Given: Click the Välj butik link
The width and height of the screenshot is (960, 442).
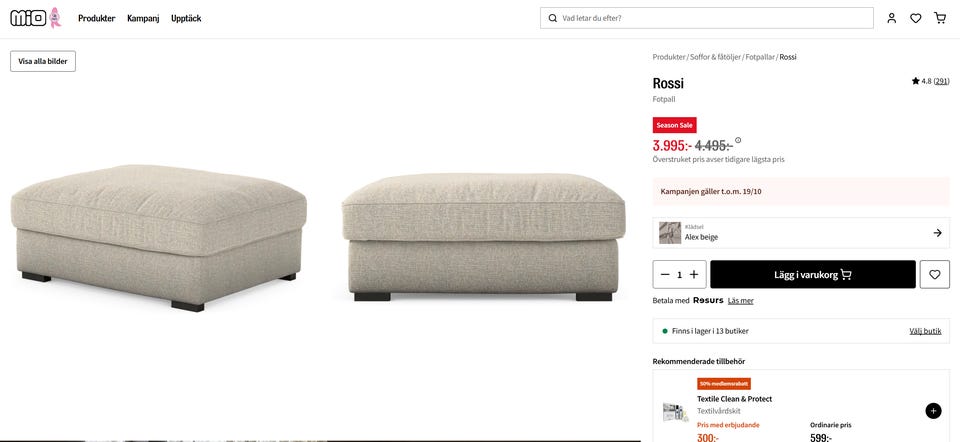Looking at the screenshot, I should point(925,331).
